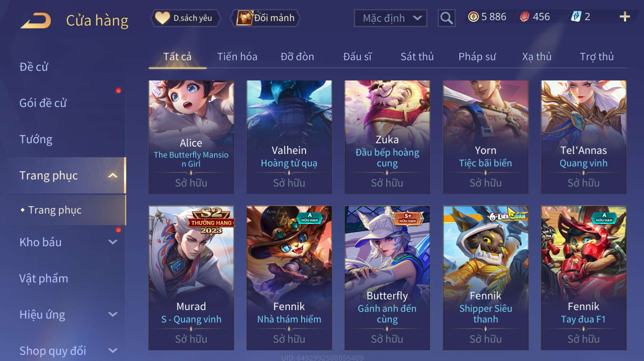This screenshot has height=361, width=644.
Task: Open Tướng in the sidebar
Action: click(x=36, y=139)
